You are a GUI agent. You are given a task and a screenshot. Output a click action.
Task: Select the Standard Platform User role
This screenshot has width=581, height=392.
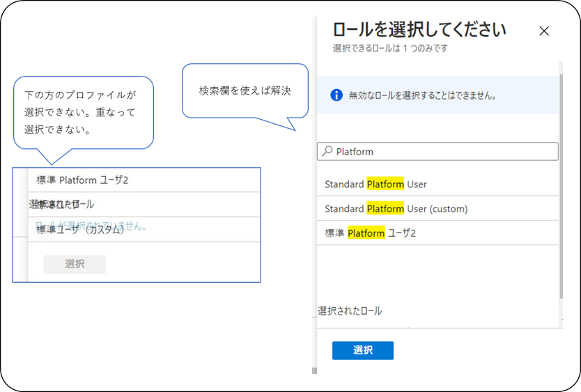tap(437, 184)
